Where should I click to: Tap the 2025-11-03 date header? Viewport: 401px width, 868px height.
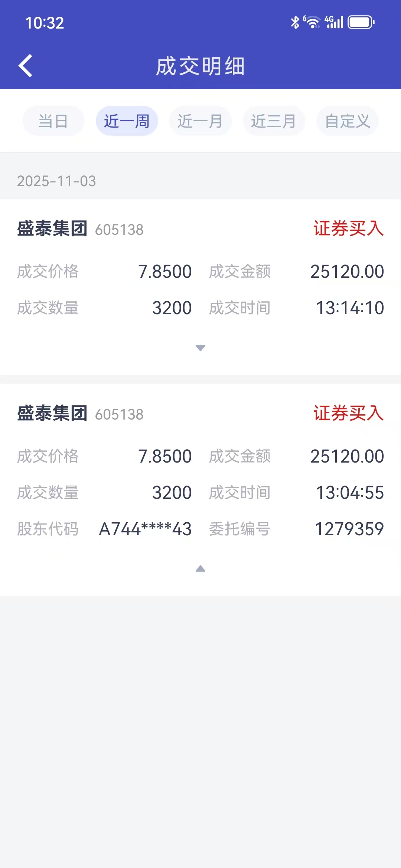56,181
